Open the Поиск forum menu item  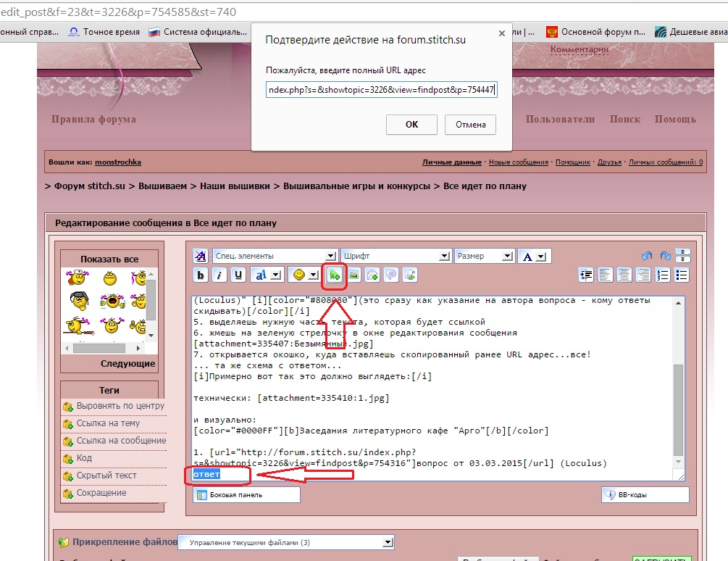(624, 120)
